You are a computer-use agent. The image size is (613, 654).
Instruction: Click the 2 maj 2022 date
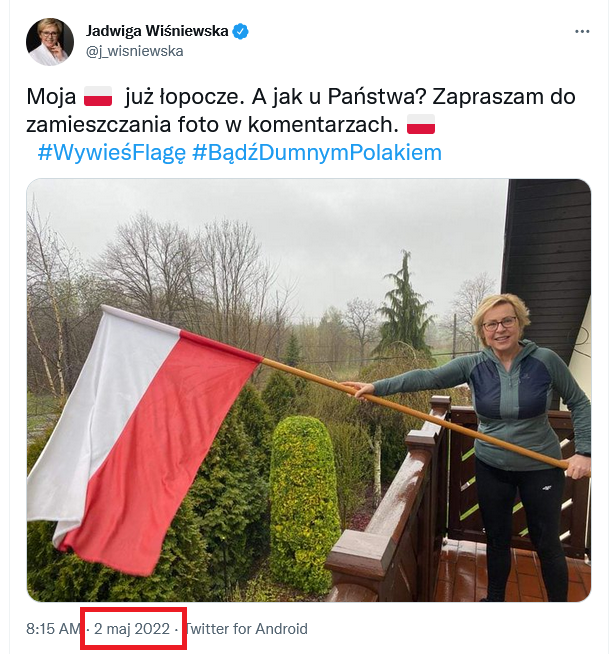point(132,629)
